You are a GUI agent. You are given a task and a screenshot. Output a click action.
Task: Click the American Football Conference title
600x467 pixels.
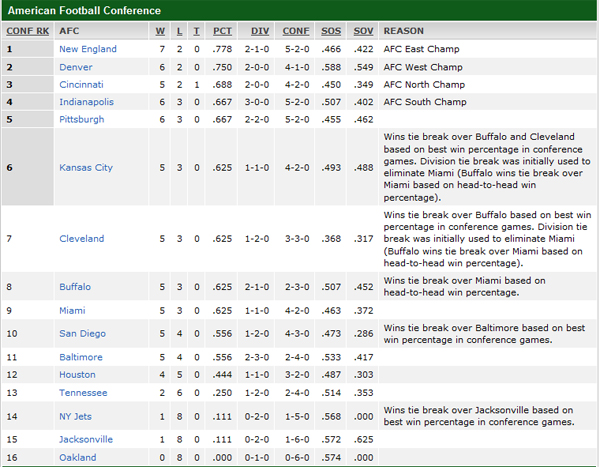(x=84, y=10)
